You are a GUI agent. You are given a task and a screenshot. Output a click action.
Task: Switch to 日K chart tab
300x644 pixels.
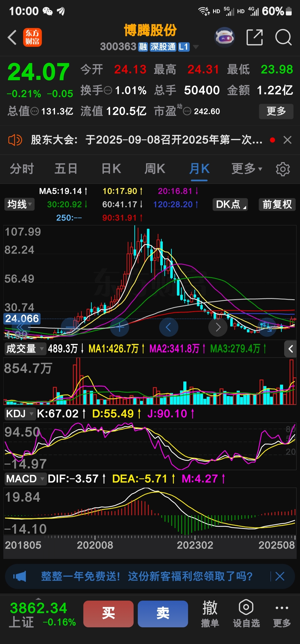coord(111,169)
